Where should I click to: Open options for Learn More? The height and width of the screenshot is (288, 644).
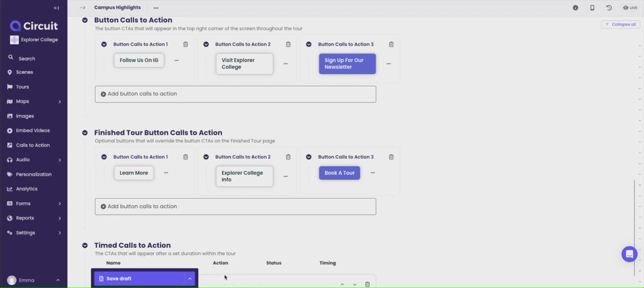coord(166,173)
